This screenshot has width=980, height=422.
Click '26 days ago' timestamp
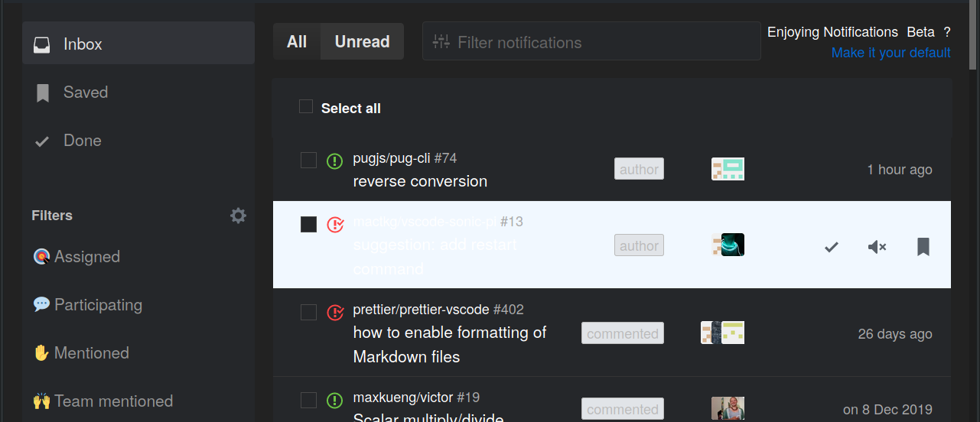[895, 334]
